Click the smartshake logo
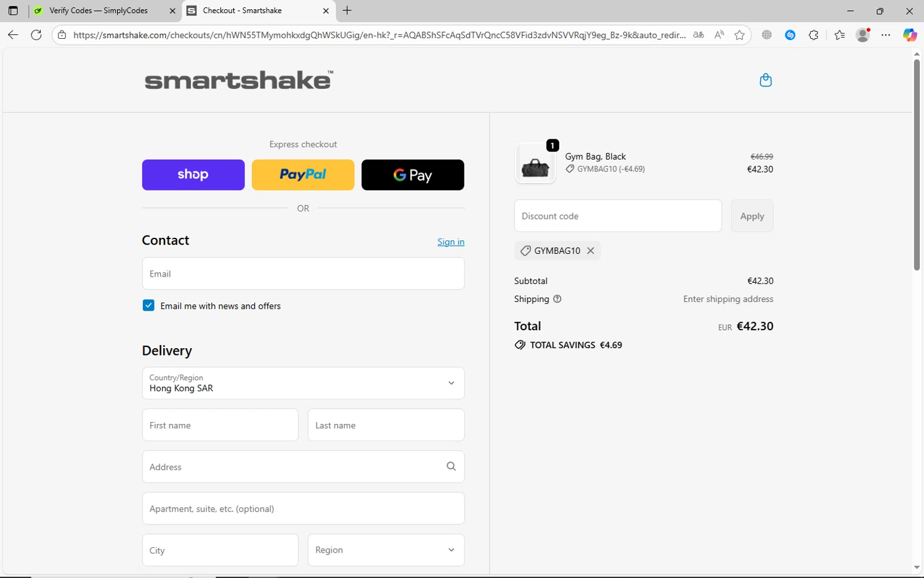The image size is (924, 578). point(239,80)
